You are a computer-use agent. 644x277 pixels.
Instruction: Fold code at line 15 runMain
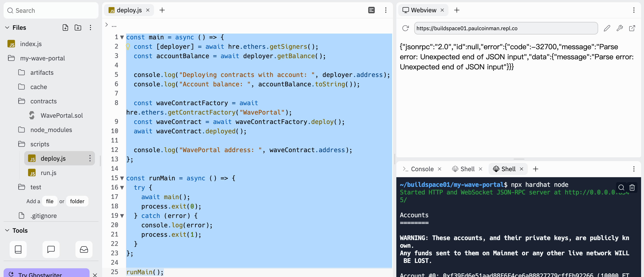pyautogui.click(x=122, y=178)
